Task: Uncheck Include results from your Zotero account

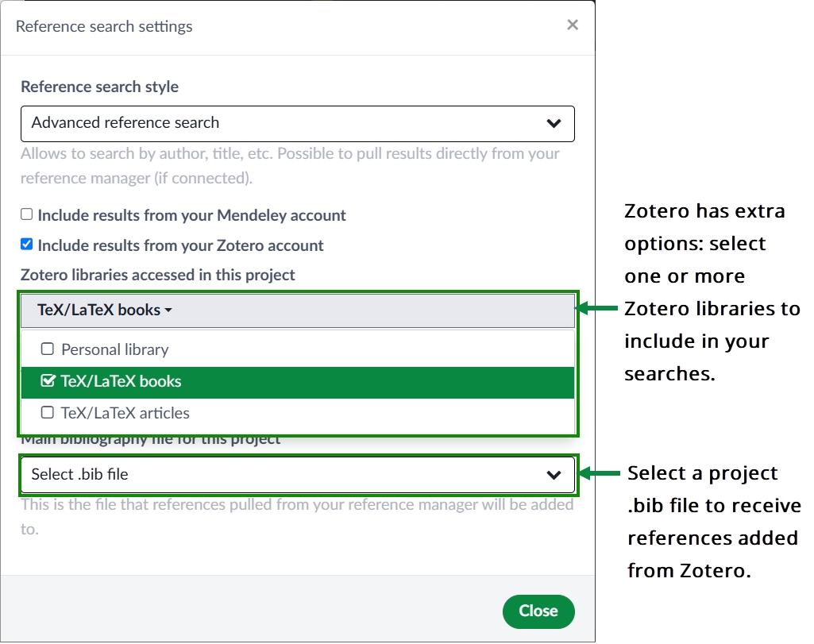Action: point(27,245)
